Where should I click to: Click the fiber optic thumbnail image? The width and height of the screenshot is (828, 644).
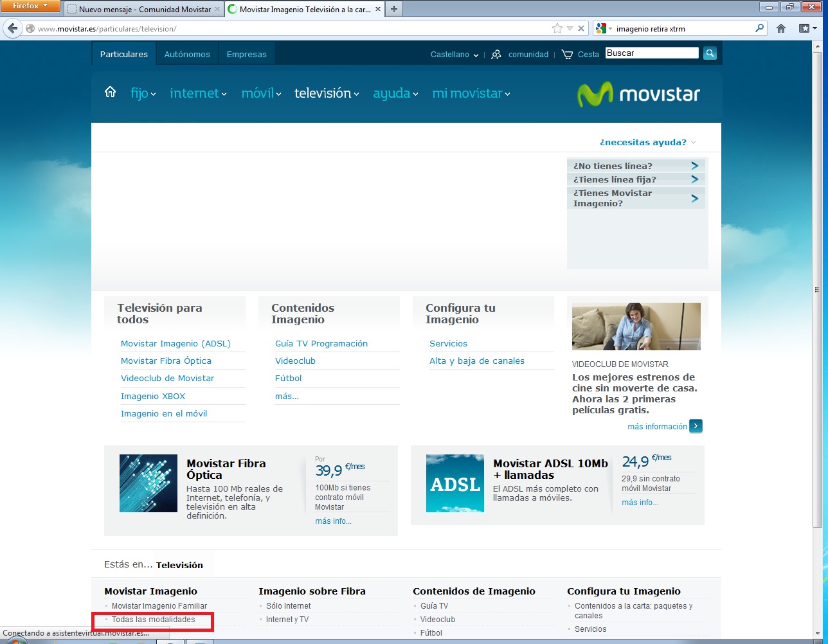click(x=148, y=483)
